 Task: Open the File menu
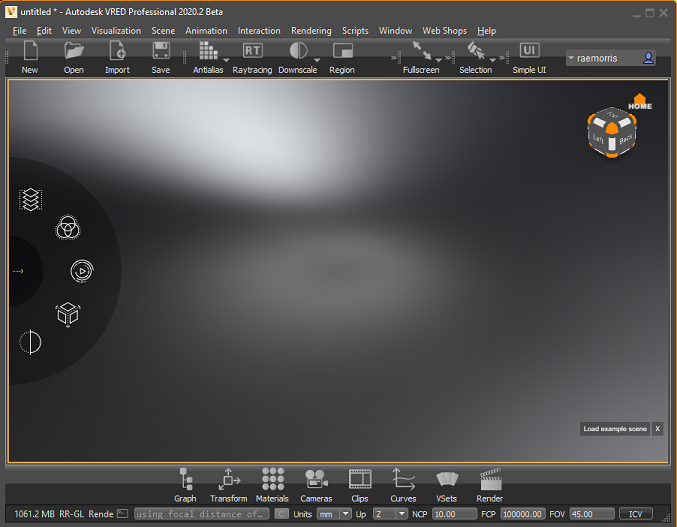[x=19, y=31]
